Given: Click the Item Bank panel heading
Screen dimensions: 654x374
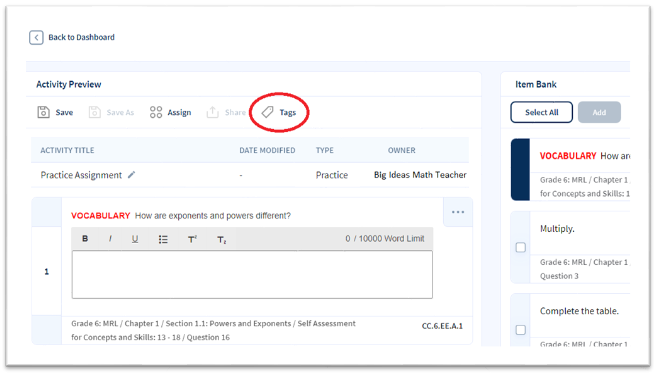Looking at the screenshot, I should coord(536,84).
